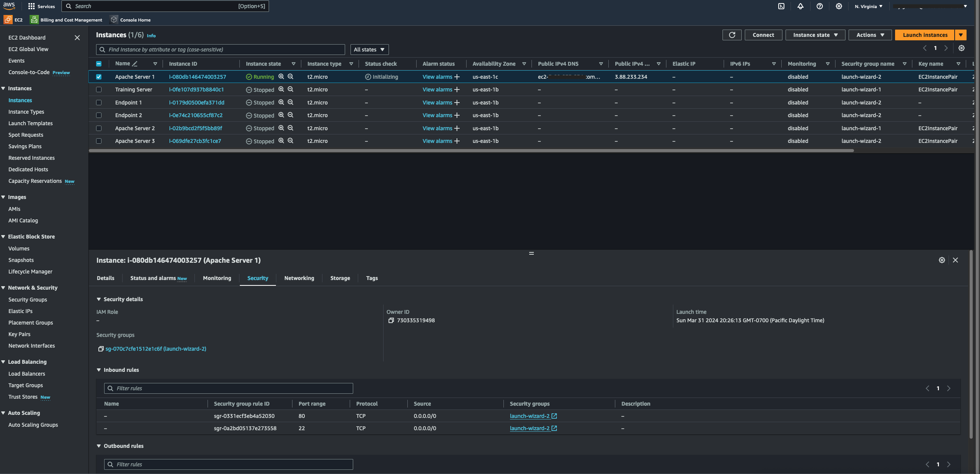This screenshot has height=474, width=980.
Task: Refresh the instances list
Action: click(x=732, y=35)
